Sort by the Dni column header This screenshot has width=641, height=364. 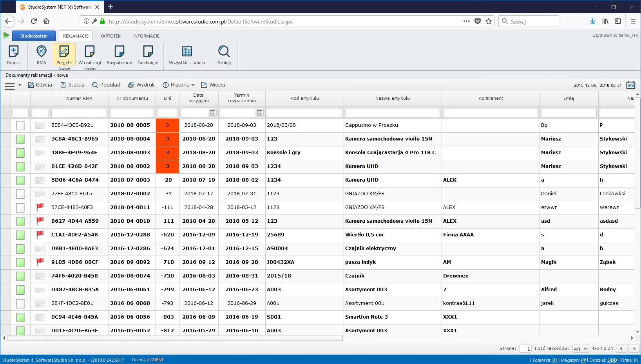coord(167,98)
